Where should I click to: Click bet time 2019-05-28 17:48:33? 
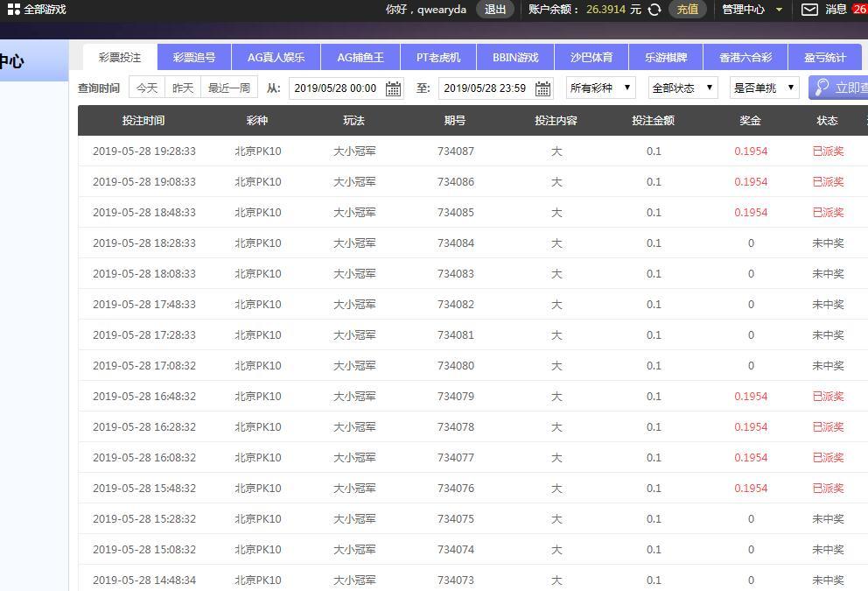click(143, 304)
